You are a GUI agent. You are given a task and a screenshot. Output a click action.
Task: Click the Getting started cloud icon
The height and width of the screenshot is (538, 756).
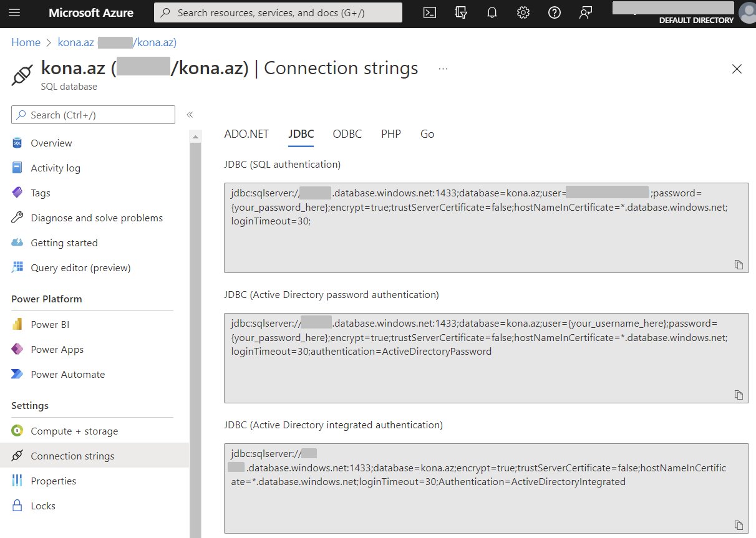coord(17,243)
